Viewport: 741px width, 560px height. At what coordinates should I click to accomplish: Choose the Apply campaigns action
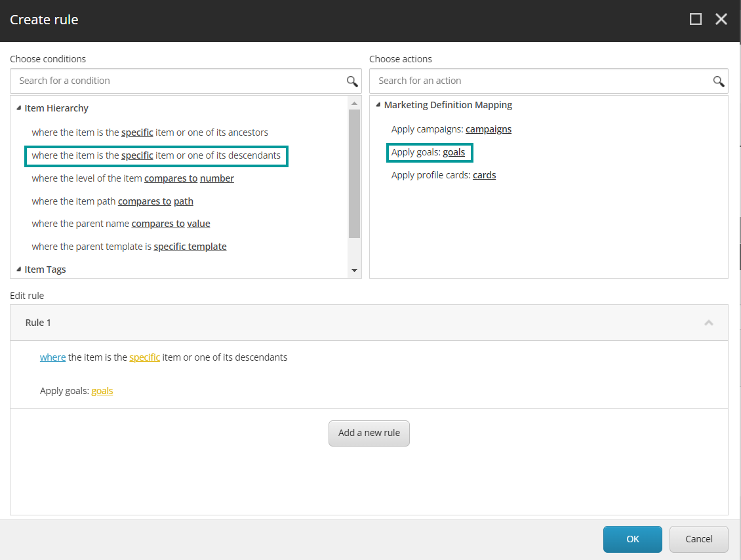point(451,129)
